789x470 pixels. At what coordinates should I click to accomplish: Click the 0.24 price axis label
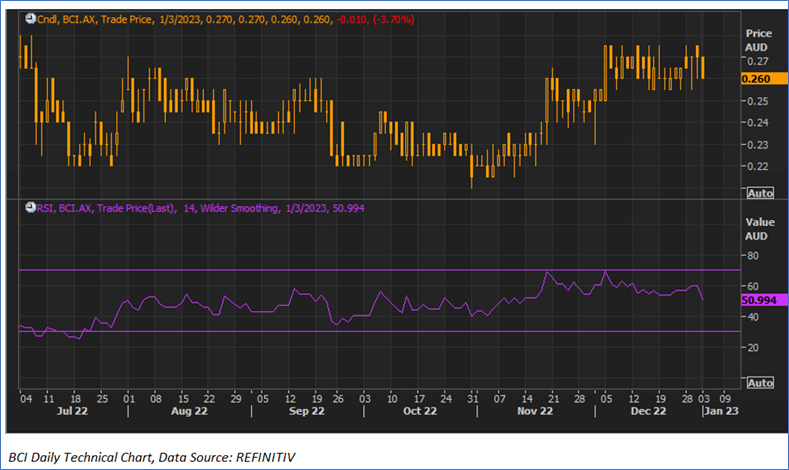coord(757,123)
